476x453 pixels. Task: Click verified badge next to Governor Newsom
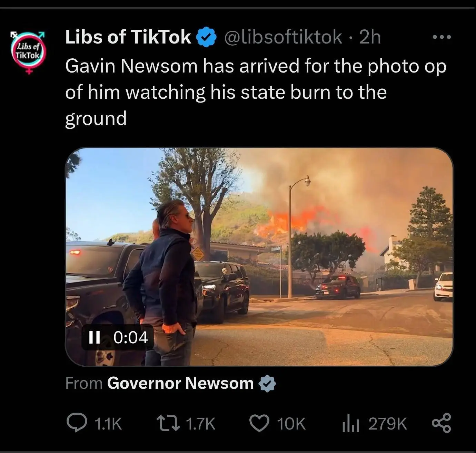(x=267, y=384)
